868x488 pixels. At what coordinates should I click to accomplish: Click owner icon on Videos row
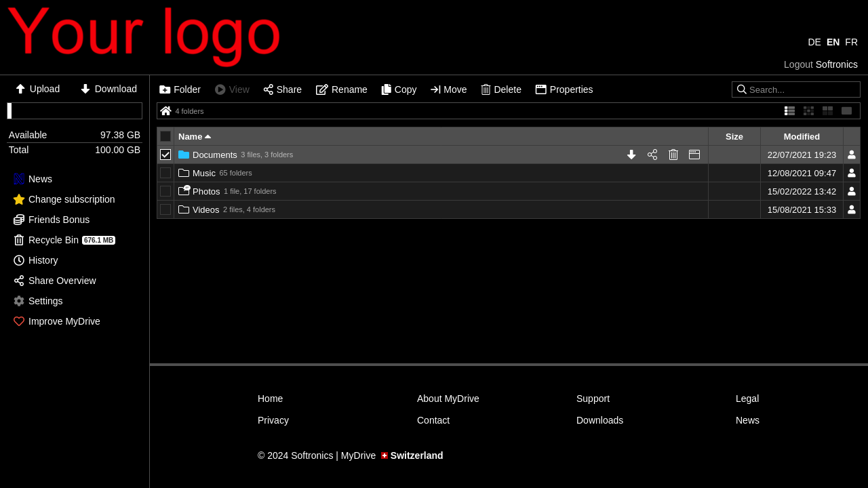pyautogui.click(x=852, y=209)
